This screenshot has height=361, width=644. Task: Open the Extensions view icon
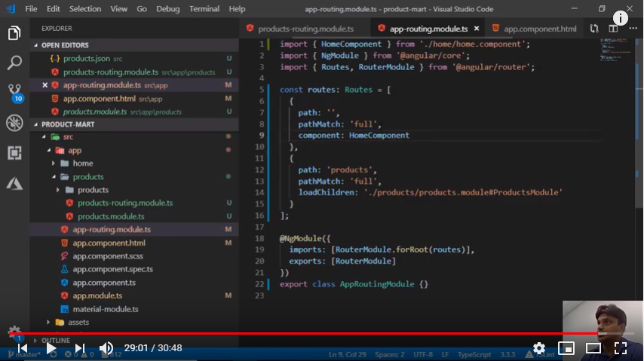14,153
